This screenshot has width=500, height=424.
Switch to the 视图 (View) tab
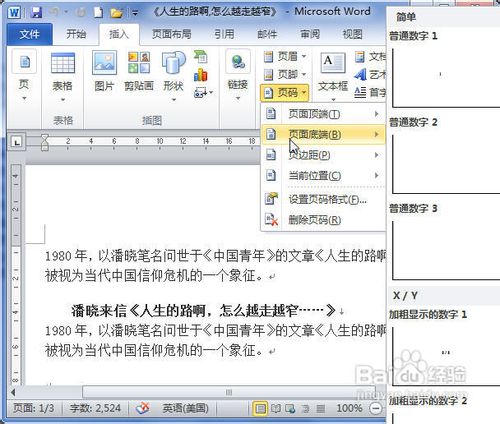pos(352,34)
